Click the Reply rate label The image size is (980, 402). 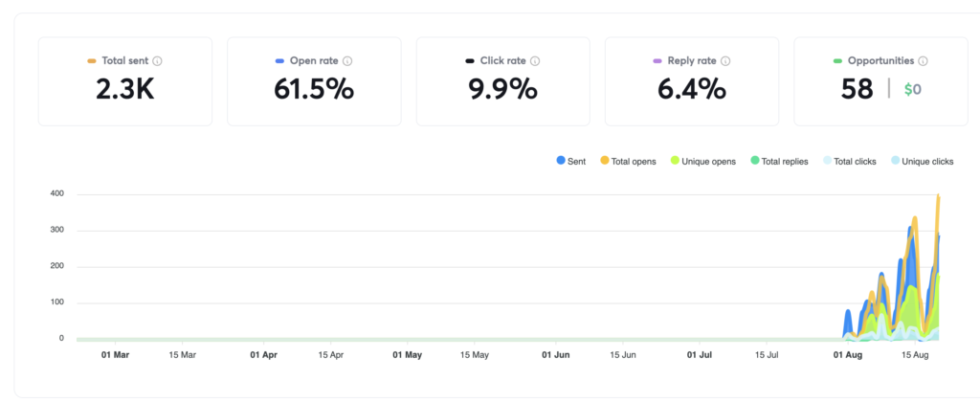coord(692,61)
